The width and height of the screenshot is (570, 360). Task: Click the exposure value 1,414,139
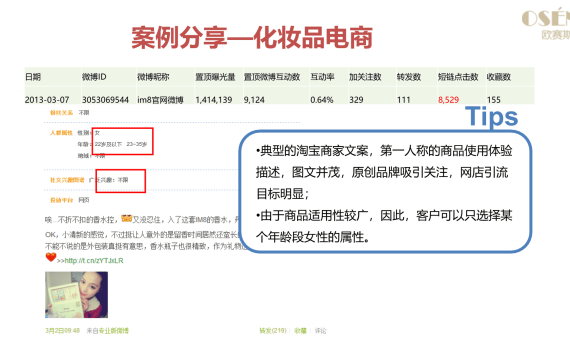[x=214, y=100]
